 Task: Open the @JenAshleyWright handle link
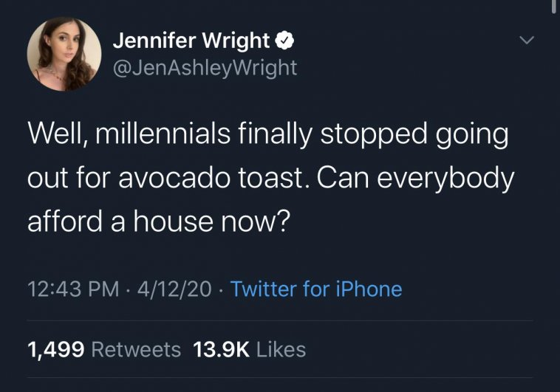coord(204,68)
